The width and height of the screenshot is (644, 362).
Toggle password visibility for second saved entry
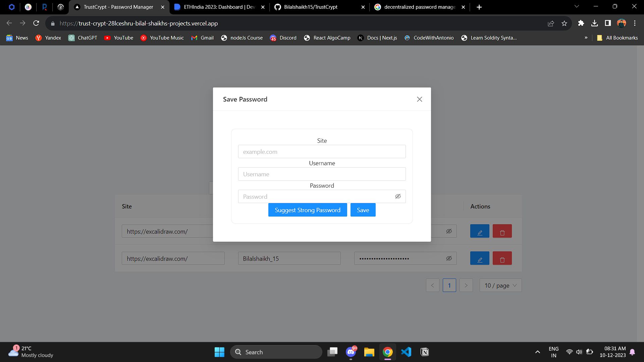(449, 258)
